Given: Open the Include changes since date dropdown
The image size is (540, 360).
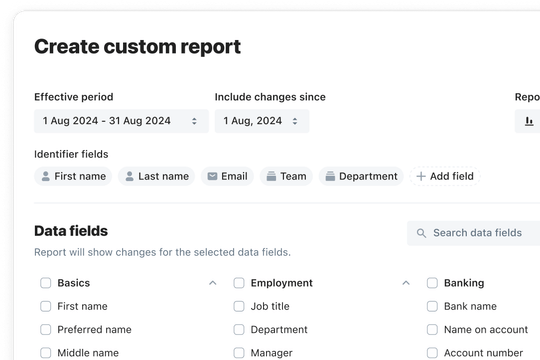Looking at the screenshot, I should point(262,121).
